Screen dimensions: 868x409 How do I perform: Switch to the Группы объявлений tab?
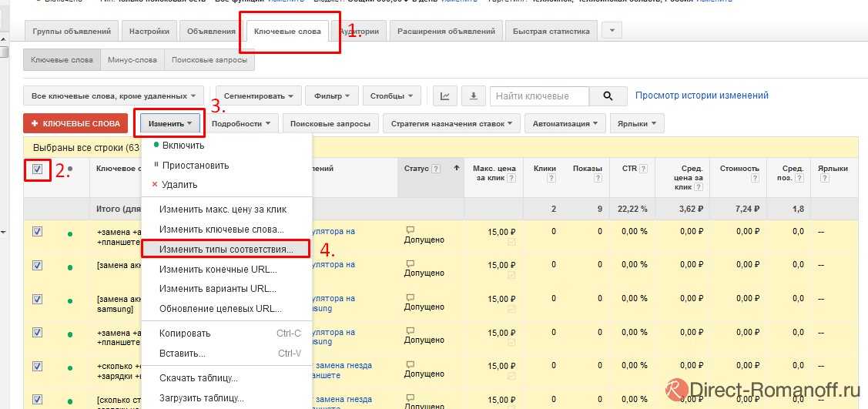point(72,31)
